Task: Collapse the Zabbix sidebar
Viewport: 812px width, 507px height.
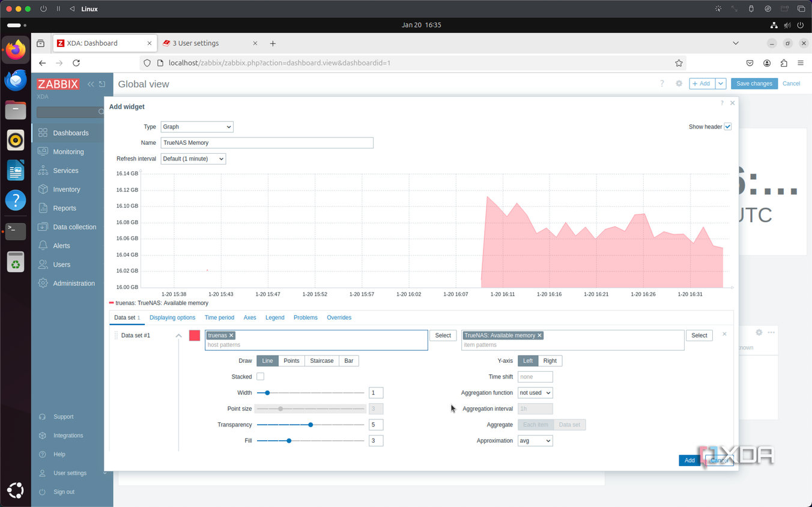Action: (x=91, y=84)
